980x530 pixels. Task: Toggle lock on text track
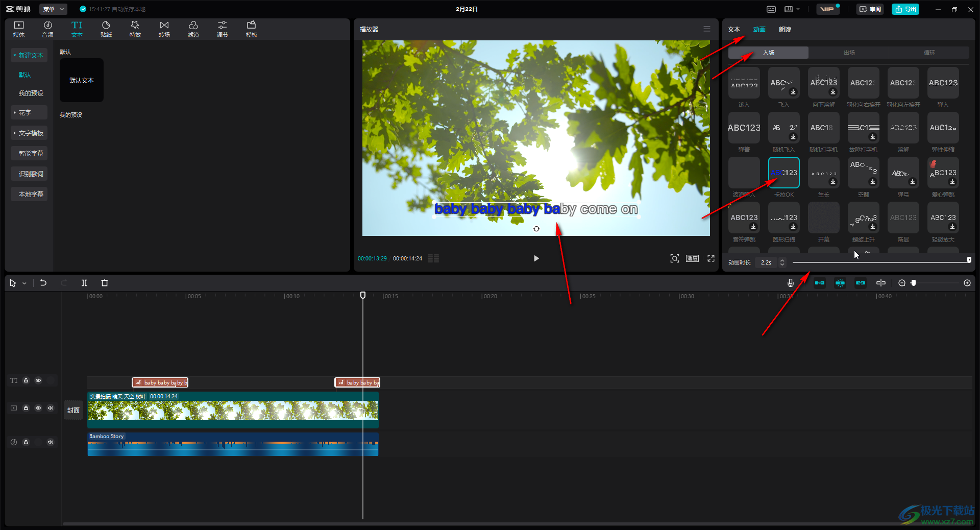26,380
